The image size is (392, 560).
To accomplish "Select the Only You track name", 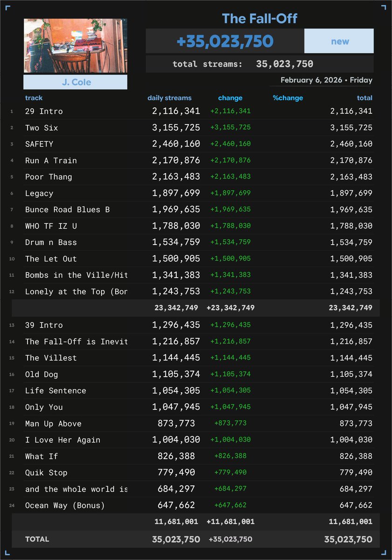I will (x=44, y=407).
